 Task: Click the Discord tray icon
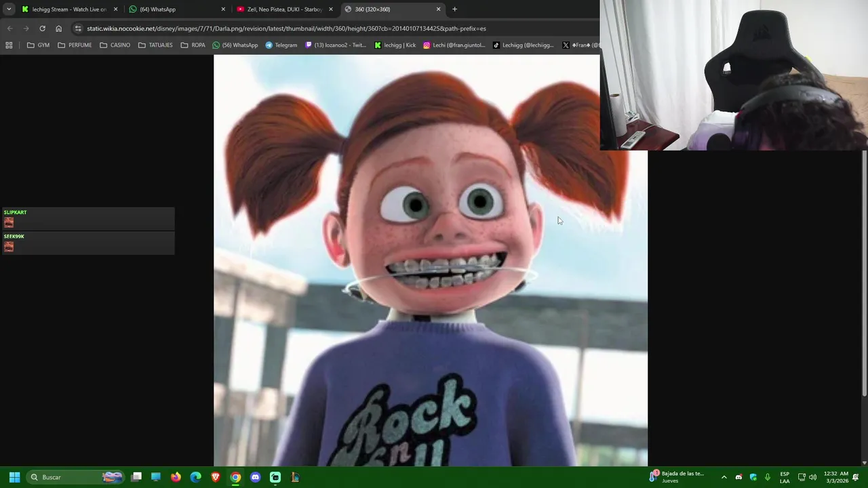pos(738,477)
